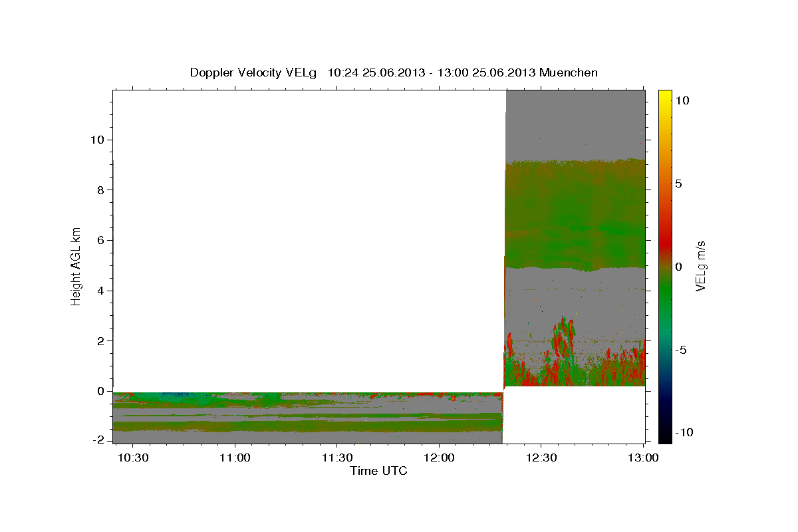This screenshot has height=532, width=798.
Task: Click the "Height AGL km" axis label
Action: (x=76, y=267)
